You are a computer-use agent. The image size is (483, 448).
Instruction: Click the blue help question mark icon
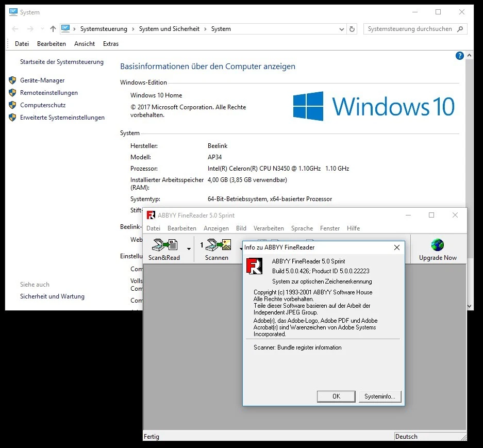pyautogui.click(x=459, y=56)
